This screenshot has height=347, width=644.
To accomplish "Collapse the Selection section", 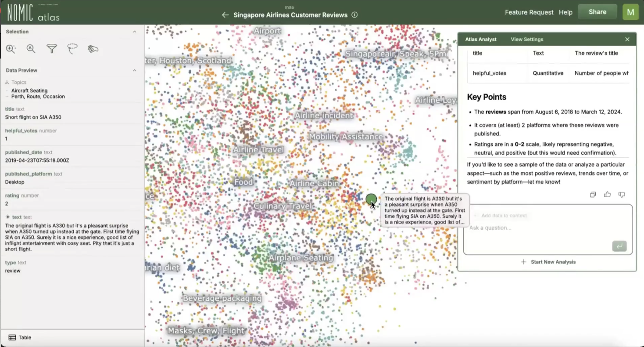I will pyautogui.click(x=135, y=32).
